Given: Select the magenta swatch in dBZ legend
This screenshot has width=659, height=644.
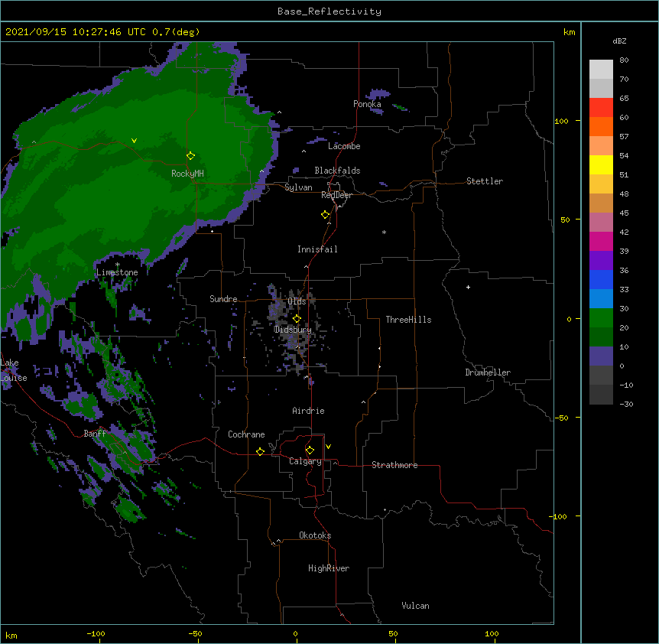Looking at the screenshot, I should coord(601,241).
